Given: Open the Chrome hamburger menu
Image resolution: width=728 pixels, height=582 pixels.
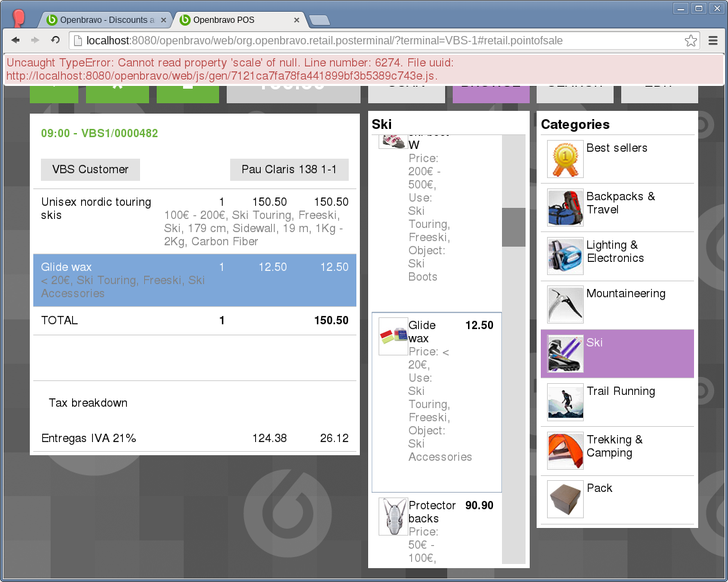Looking at the screenshot, I should coord(713,41).
